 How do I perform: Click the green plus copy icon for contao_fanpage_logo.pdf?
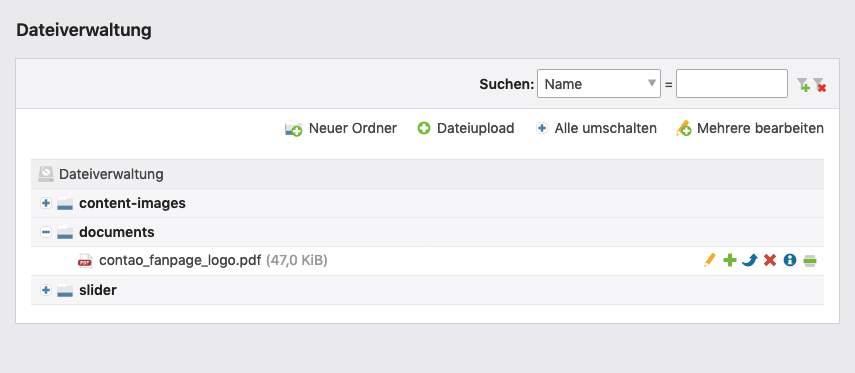[x=730, y=261]
